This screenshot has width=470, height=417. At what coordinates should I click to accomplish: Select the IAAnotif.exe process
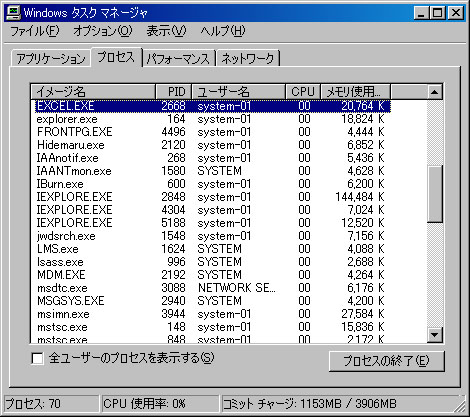click(213, 158)
